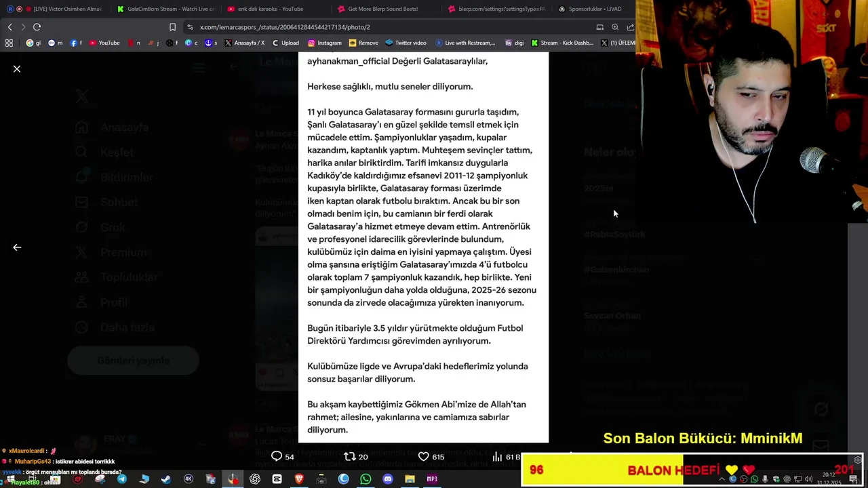Click the zoom magnifier icon in address bar

coord(615,27)
